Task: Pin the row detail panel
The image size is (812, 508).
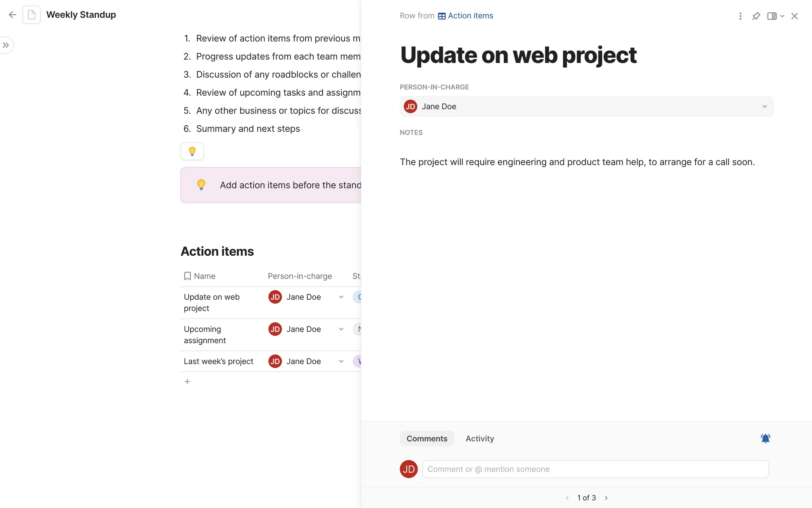Action: [x=756, y=16]
